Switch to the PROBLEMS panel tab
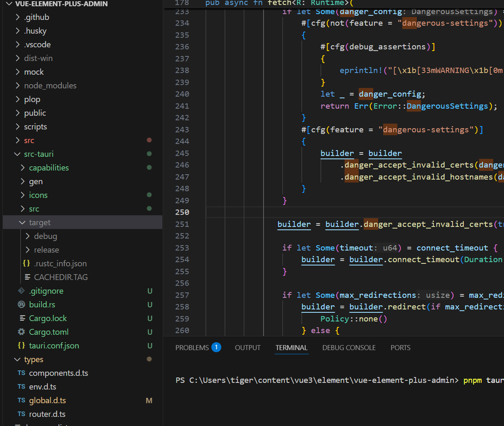This screenshot has height=426, width=504. tap(192, 348)
